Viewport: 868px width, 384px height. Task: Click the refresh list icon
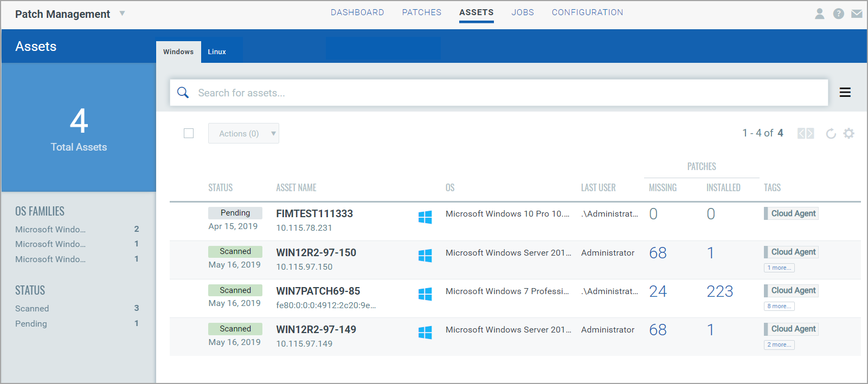pos(831,133)
